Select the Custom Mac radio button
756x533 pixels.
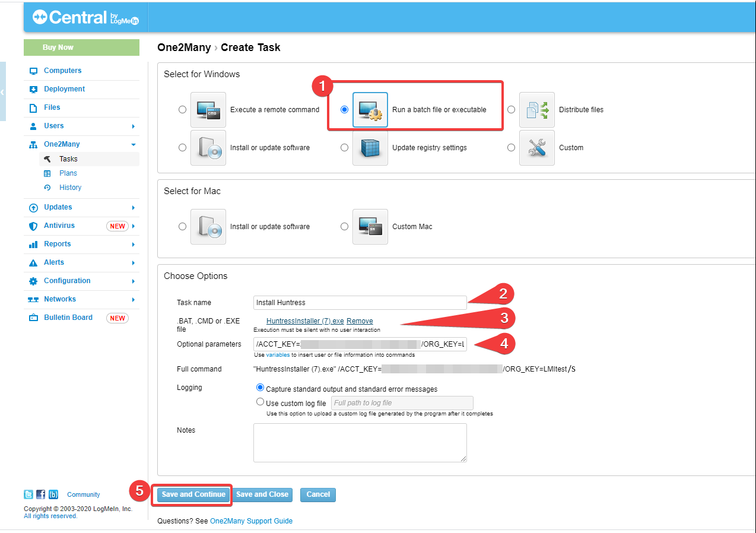click(x=344, y=227)
